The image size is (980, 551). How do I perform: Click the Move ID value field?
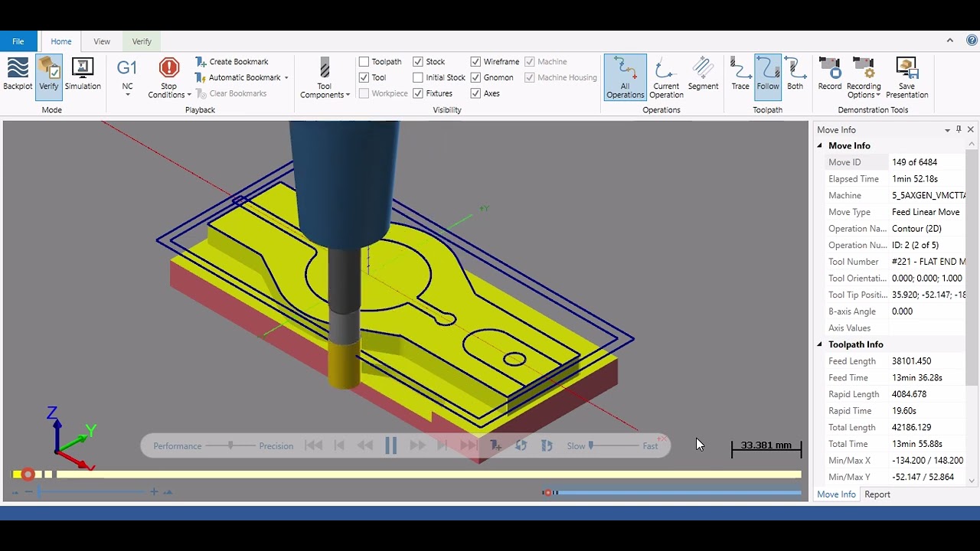(927, 162)
